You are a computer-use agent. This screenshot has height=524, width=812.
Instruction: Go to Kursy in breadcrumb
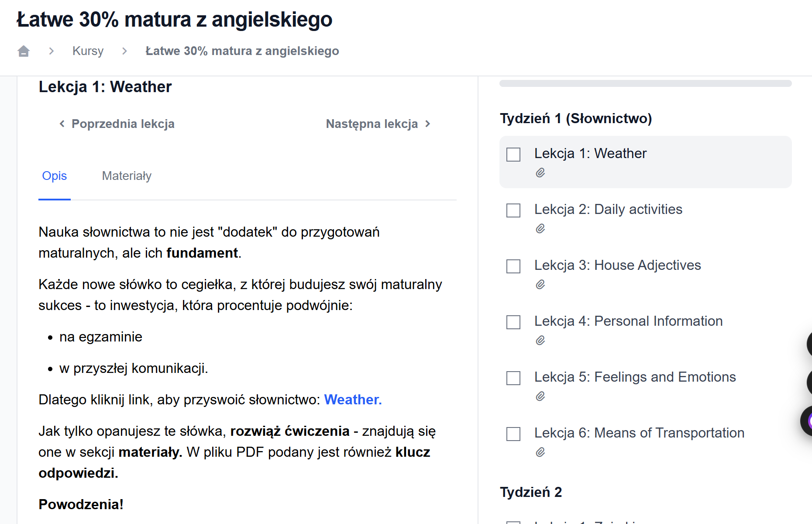point(88,51)
